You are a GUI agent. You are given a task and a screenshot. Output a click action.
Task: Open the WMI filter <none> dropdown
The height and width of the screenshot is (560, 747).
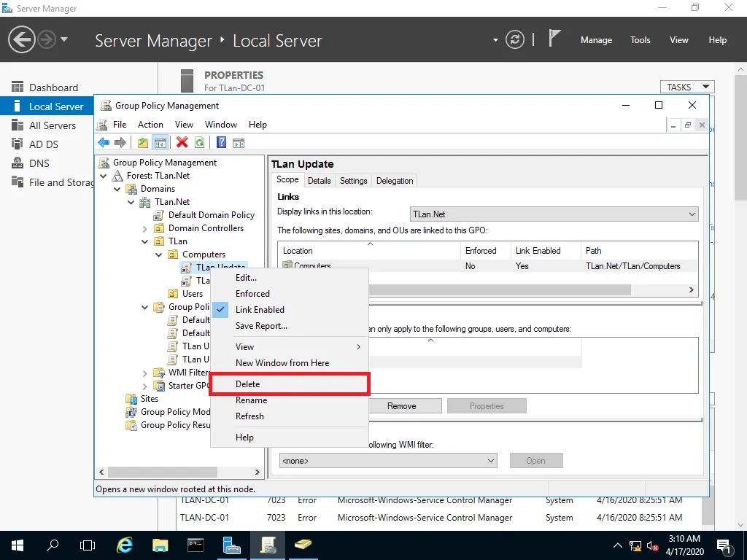tap(388, 461)
